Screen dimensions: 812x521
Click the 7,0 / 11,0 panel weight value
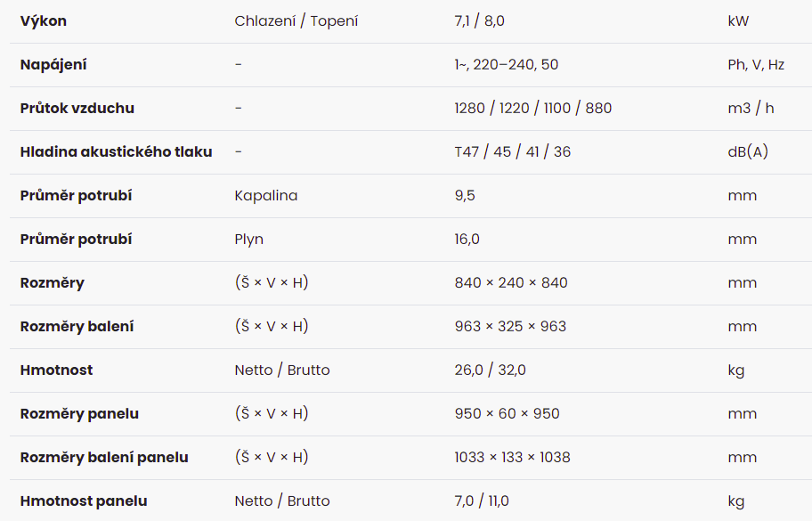[482, 501]
